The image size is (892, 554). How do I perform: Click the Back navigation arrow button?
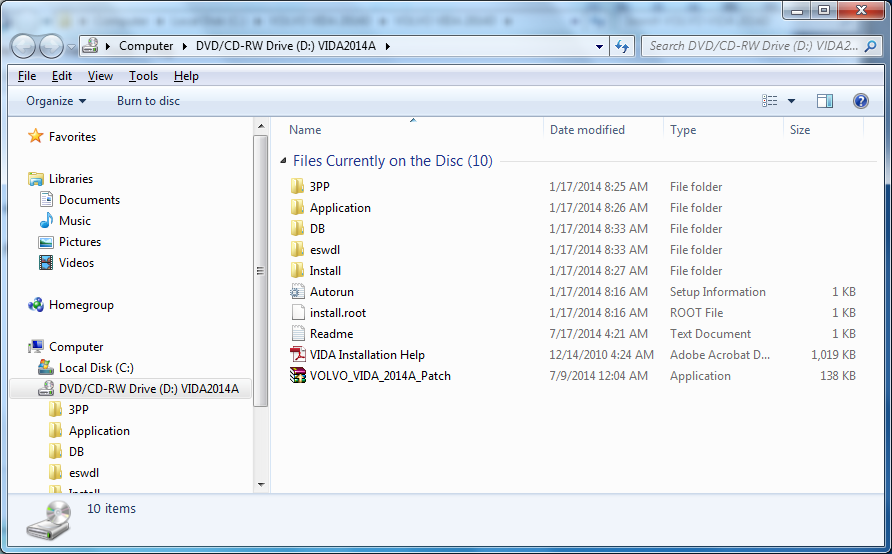pyautogui.click(x=23, y=46)
